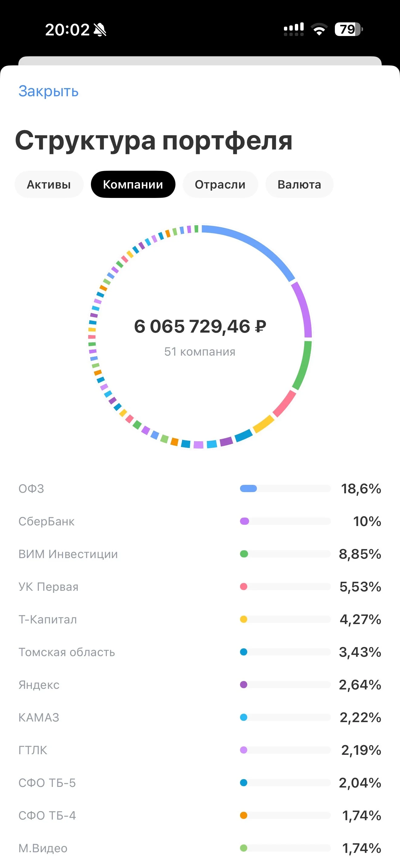The width and height of the screenshot is (400, 868).
Task: Tap the Т-Капитал yellow progress bar
Action: [285, 619]
